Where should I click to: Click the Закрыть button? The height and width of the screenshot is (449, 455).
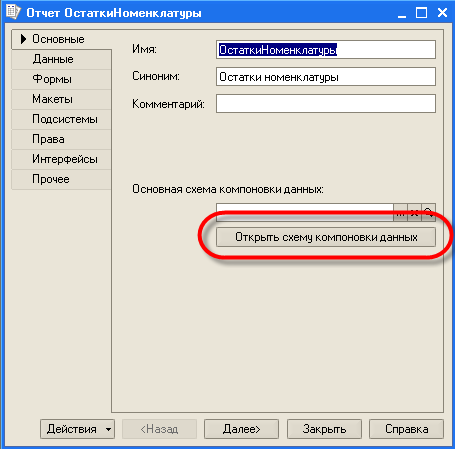coord(324,429)
